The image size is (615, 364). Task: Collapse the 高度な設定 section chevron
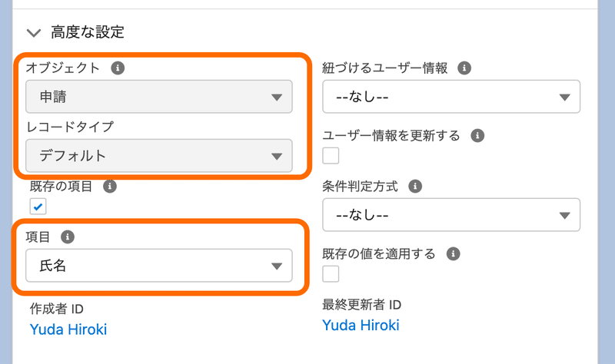34,32
